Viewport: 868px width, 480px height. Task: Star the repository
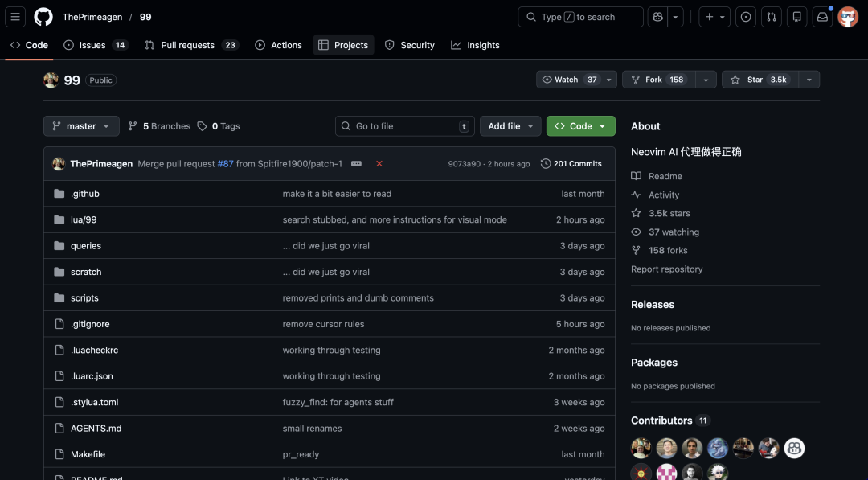click(759, 80)
